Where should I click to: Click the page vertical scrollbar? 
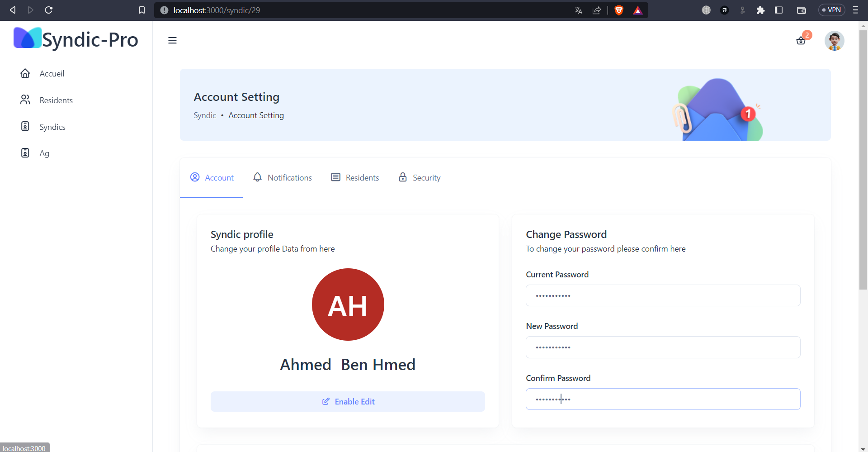863,181
